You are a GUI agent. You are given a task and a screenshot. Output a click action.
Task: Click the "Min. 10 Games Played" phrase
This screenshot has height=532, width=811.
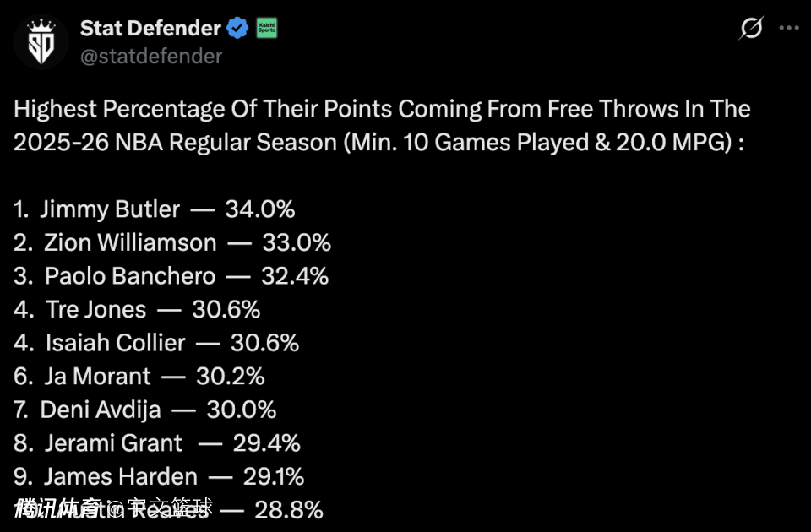[441, 141]
